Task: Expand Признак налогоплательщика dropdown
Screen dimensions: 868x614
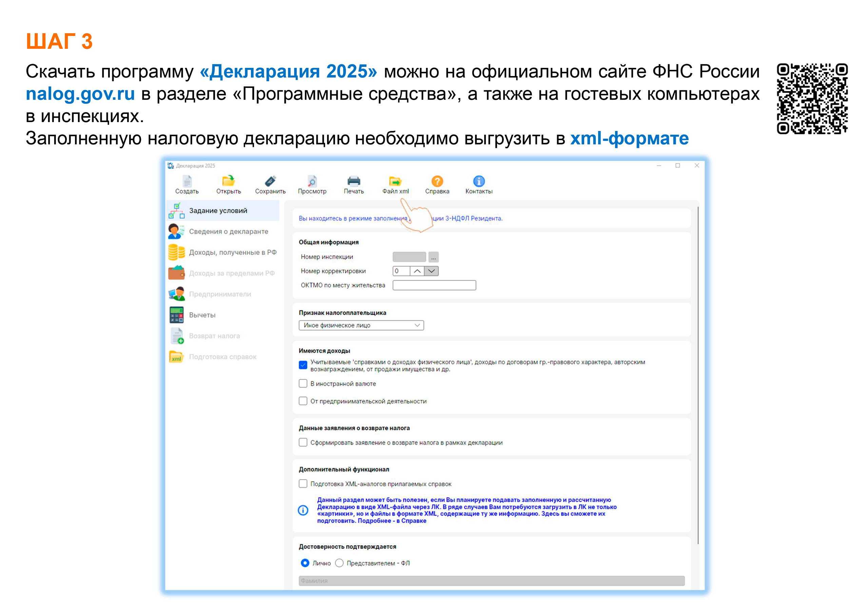Action: pyautogui.click(x=417, y=325)
